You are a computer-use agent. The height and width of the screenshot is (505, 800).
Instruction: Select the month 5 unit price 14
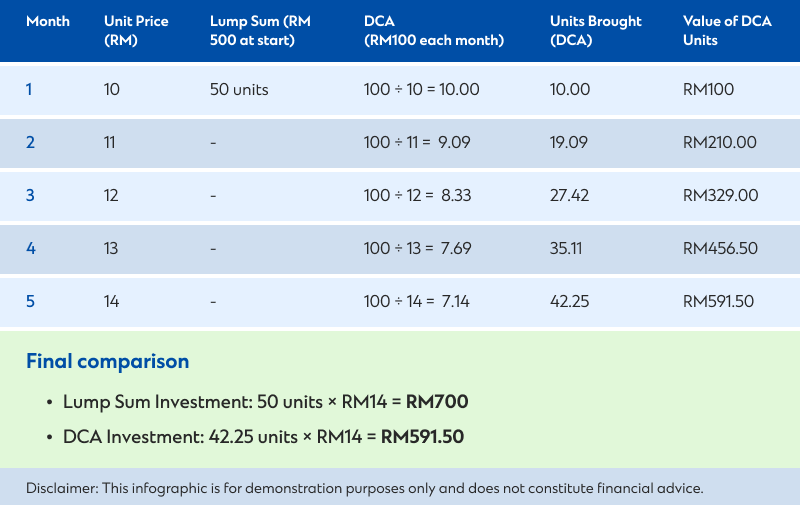point(111,301)
